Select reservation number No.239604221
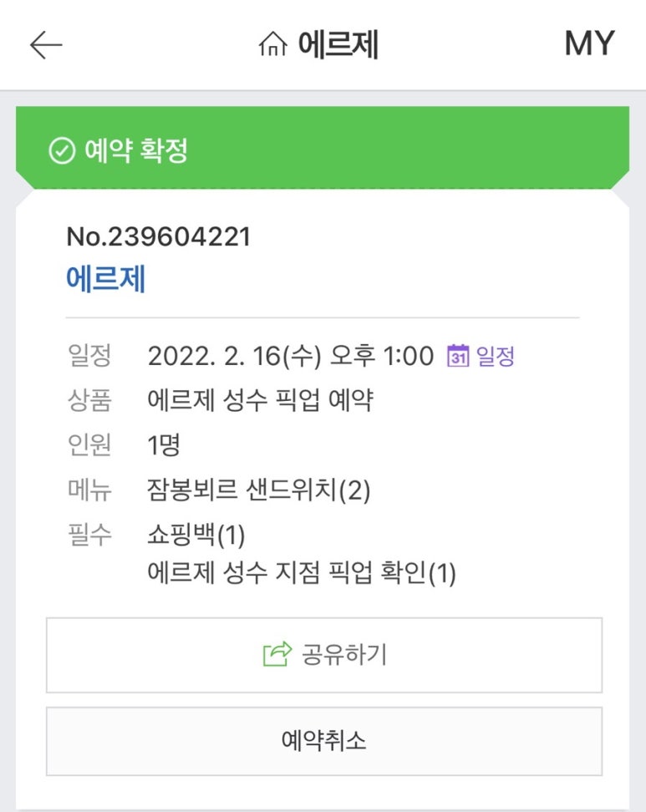646x812 pixels. (x=158, y=237)
